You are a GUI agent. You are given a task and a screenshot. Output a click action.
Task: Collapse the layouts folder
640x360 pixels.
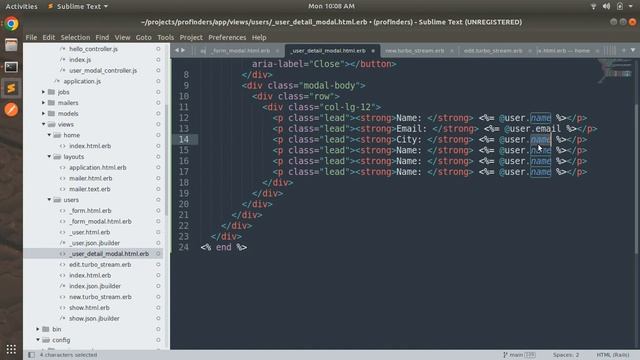[49, 156]
